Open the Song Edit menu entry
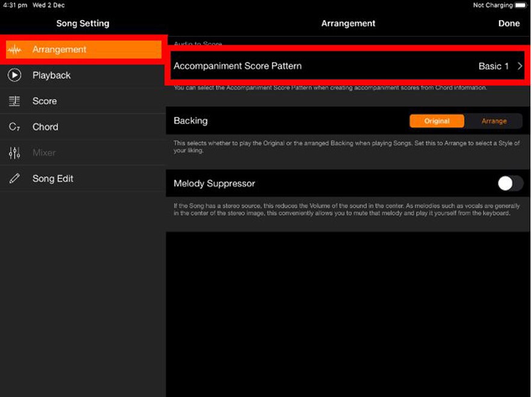 click(53, 179)
